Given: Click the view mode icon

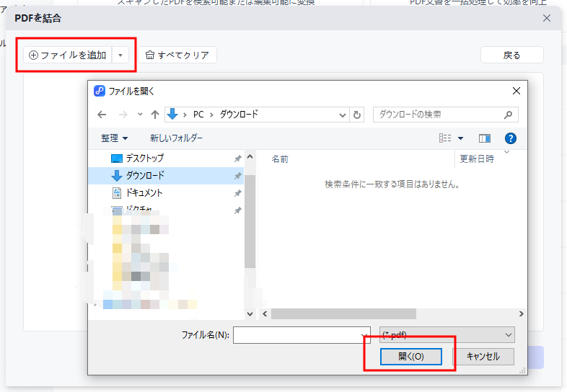Looking at the screenshot, I should click(445, 138).
